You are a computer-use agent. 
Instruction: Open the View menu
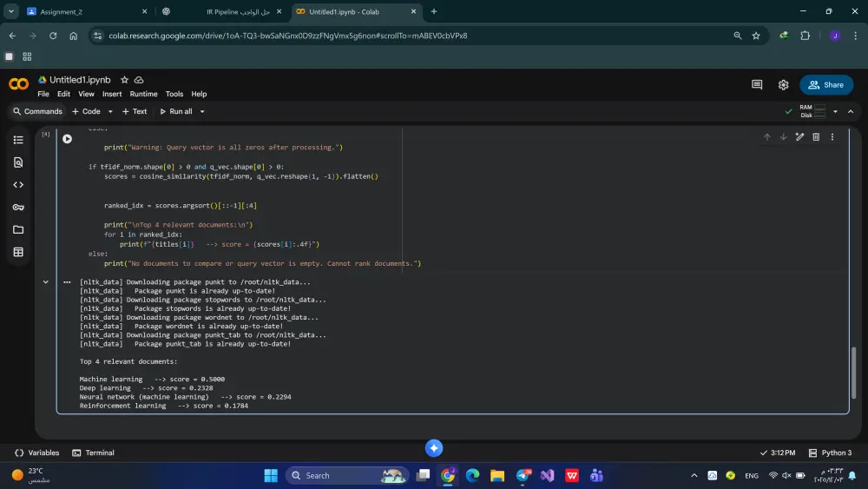(86, 94)
